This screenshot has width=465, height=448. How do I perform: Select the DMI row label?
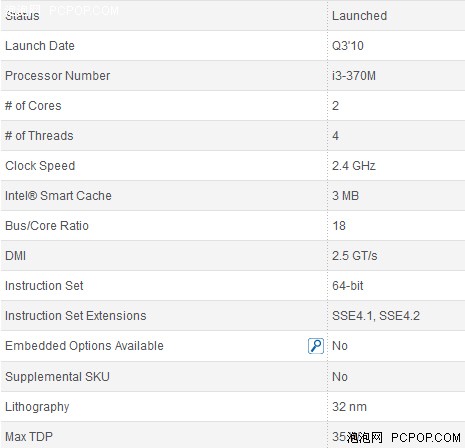(x=15, y=256)
